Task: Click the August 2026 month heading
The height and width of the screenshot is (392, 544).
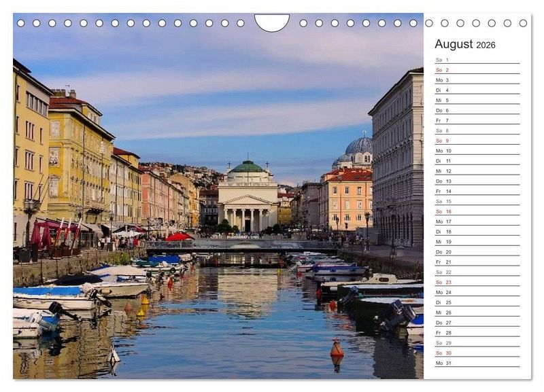Action: coord(465,45)
